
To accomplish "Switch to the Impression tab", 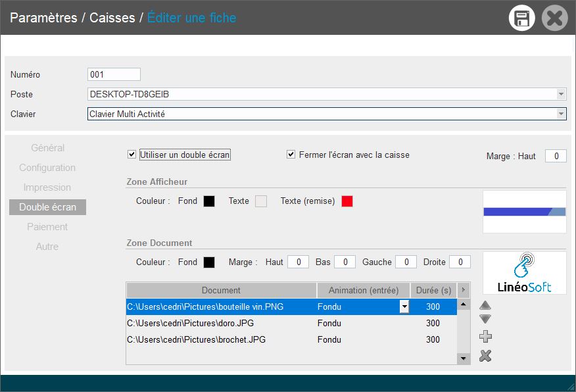I will point(47,187).
